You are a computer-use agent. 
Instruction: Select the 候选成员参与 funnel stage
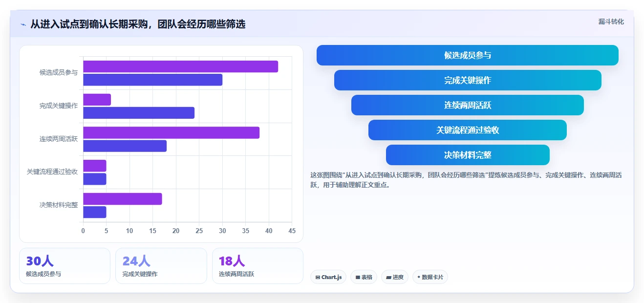point(468,55)
